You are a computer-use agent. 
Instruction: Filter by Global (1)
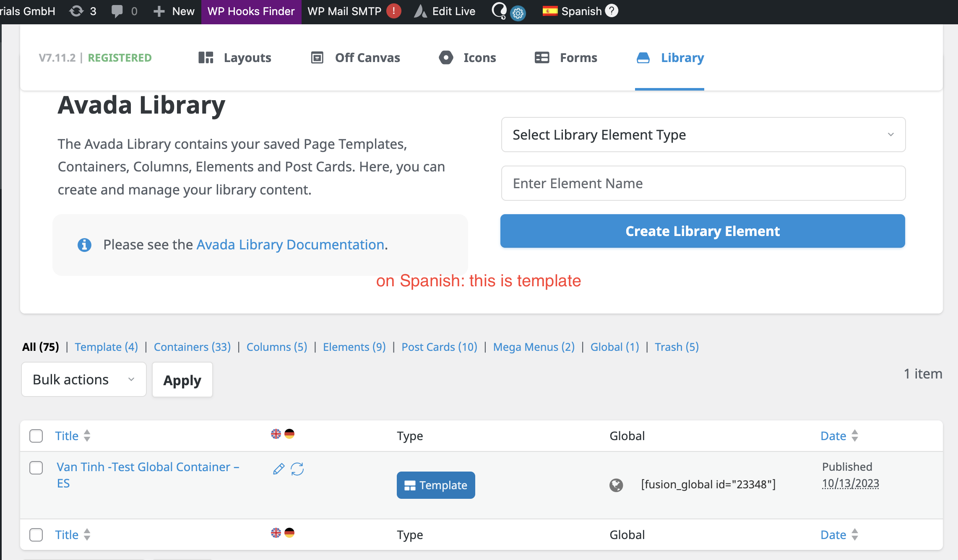[x=615, y=347]
